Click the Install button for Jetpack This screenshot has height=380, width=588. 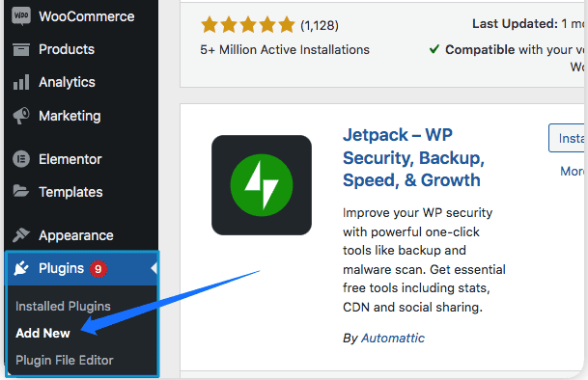pyautogui.click(x=567, y=138)
